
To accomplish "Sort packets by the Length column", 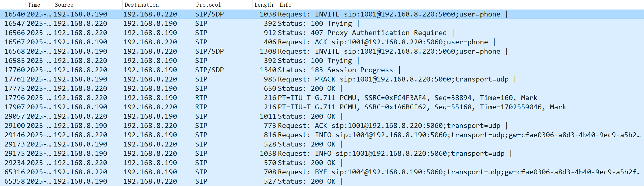I will (x=264, y=5).
